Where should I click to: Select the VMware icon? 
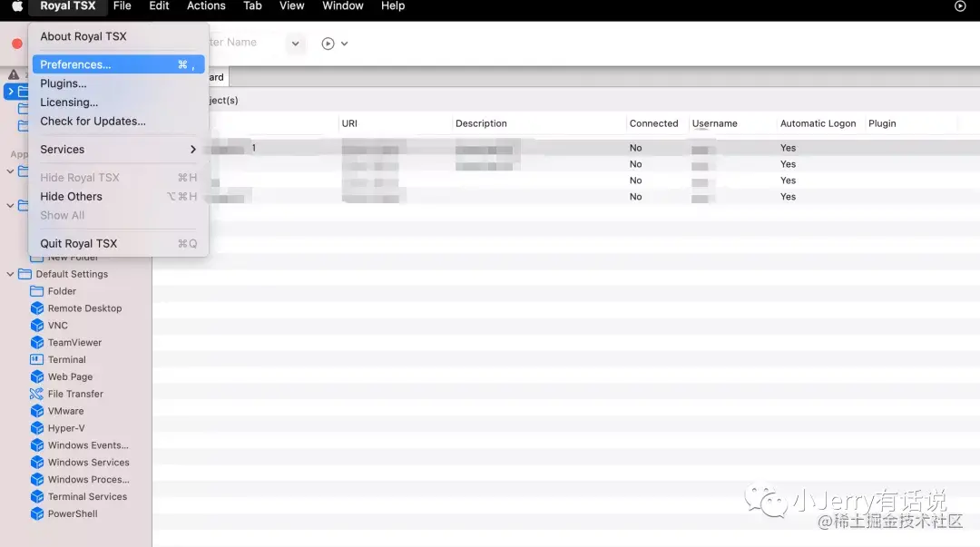tap(37, 411)
